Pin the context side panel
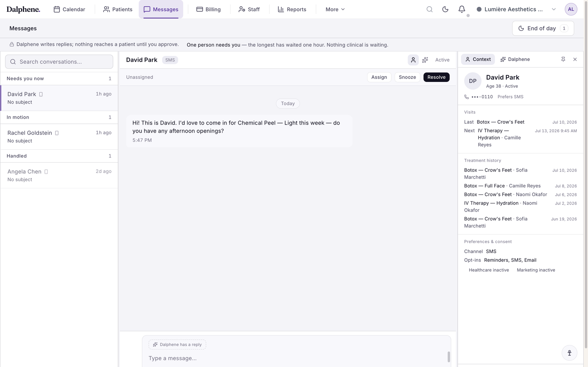 pos(563,59)
